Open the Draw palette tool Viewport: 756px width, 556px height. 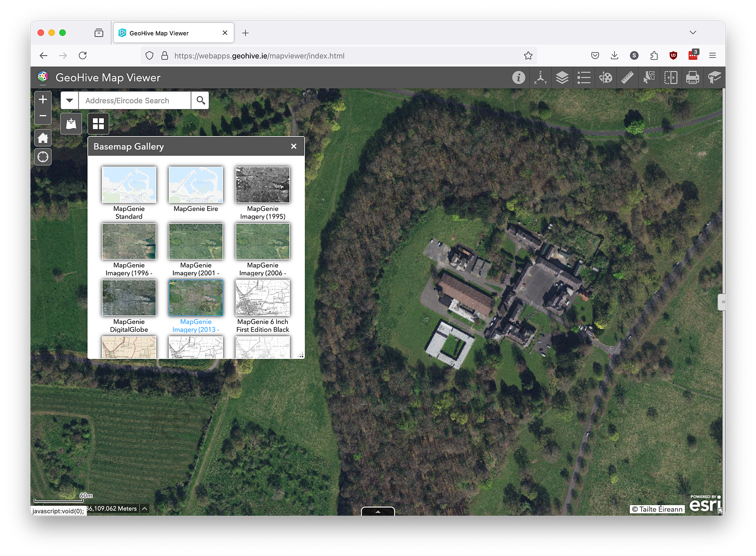(x=605, y=77)
